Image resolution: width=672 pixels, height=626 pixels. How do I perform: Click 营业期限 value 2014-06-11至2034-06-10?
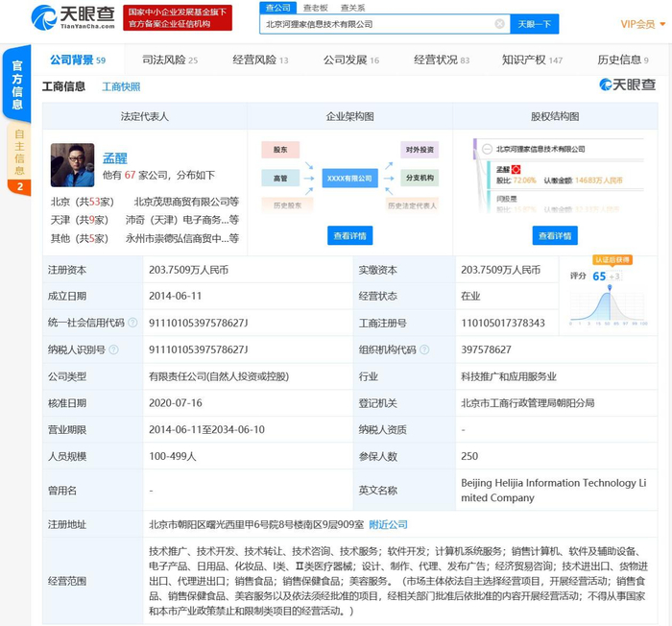pos(206,429)
